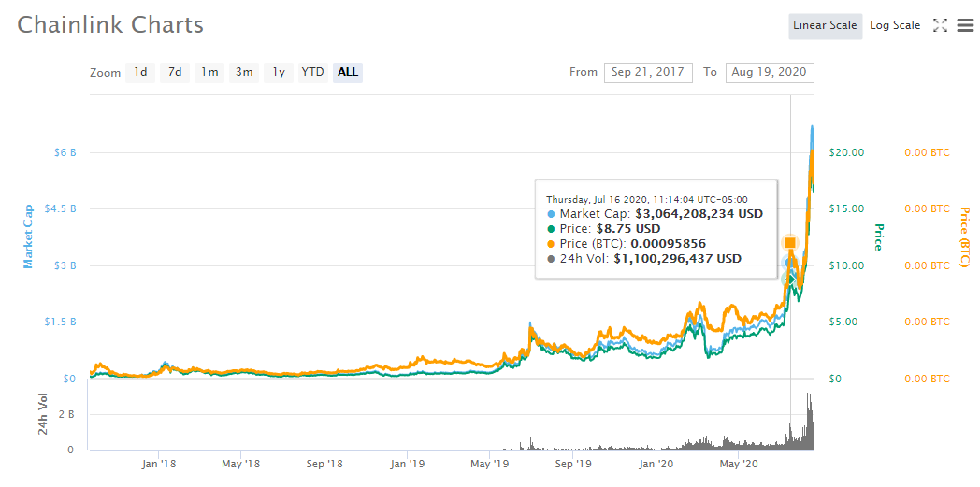Click the Chainlink Charts heading
This screenshot has height=487, width=980.
110,25
